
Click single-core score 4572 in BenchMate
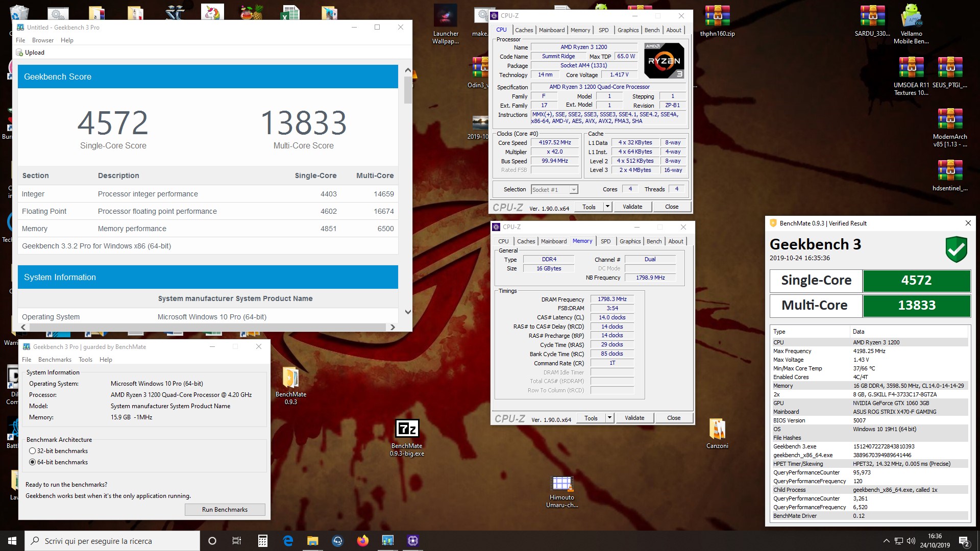[916, 281]
